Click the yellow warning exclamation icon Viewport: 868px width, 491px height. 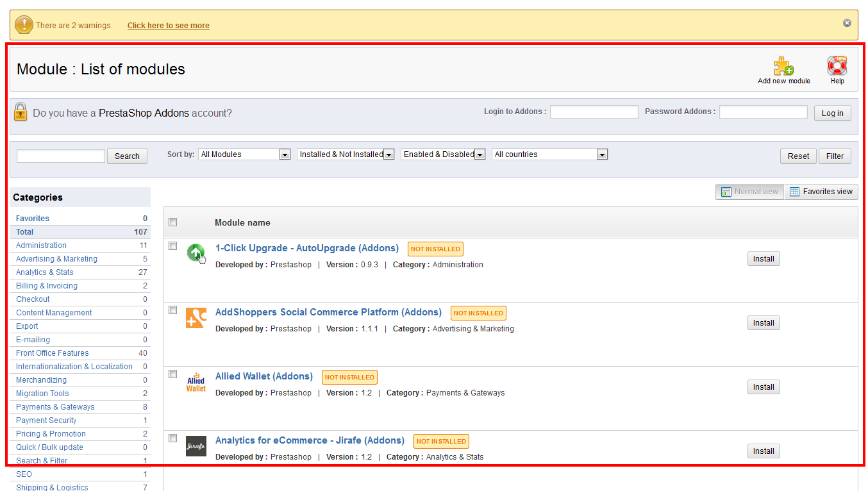point(24,25)
